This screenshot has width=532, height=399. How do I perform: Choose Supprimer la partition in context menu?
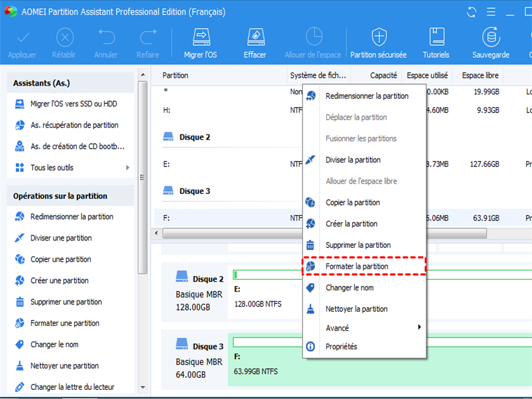coord(365,245)
